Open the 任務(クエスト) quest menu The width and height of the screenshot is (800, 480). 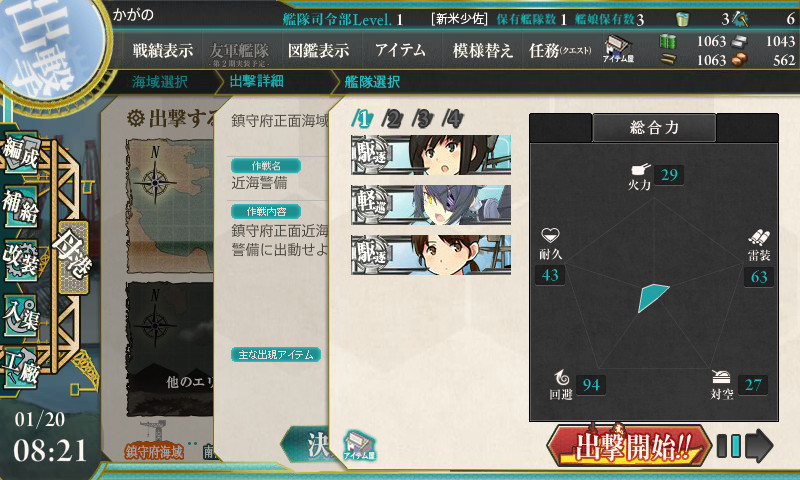pos(560,50)
